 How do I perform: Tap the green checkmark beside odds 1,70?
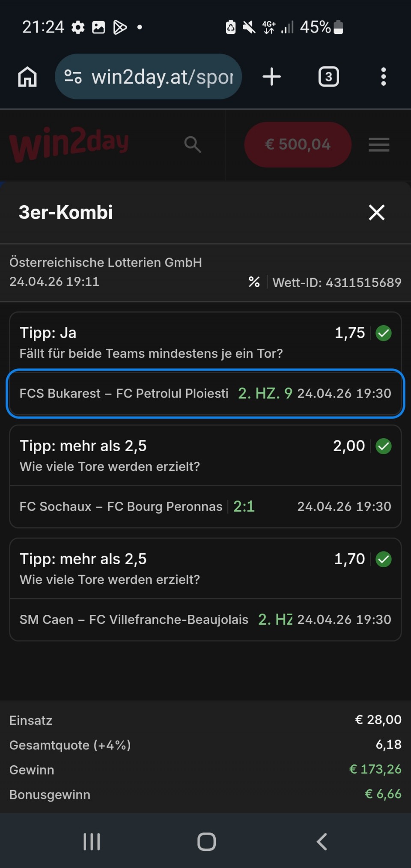[383, 559]
